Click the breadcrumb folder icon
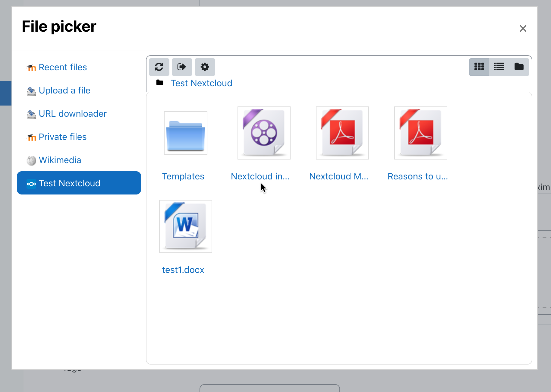 click(x=160, y=83)
